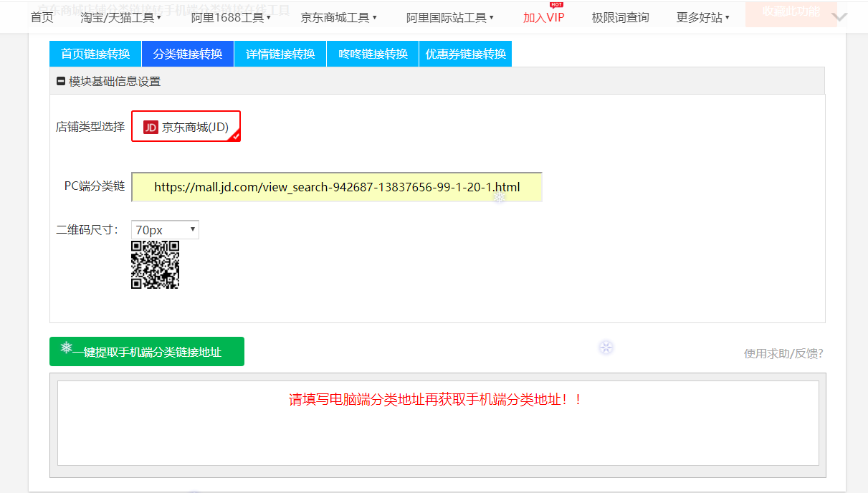Expand the 京东商城工具 menu
The height and width of the screenshot is (493, 868).
[338, 17]
